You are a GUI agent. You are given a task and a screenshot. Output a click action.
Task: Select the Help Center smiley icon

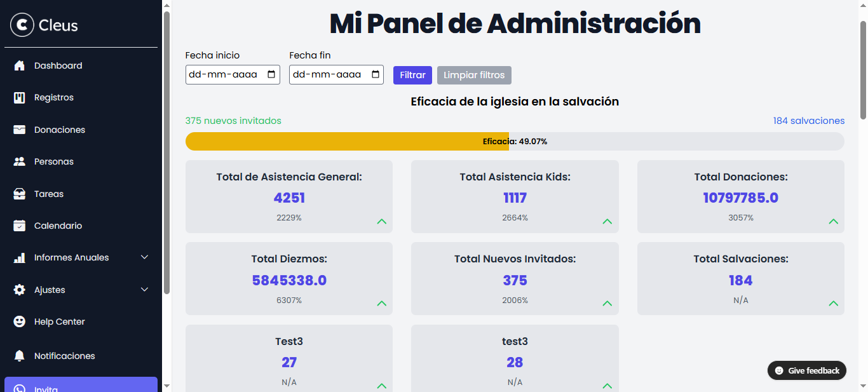pyautogui.click(x=20, y=321)
